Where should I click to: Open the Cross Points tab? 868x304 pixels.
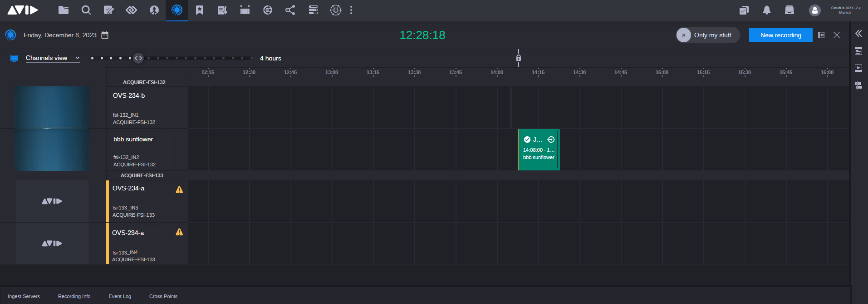[x=163, y=296]
